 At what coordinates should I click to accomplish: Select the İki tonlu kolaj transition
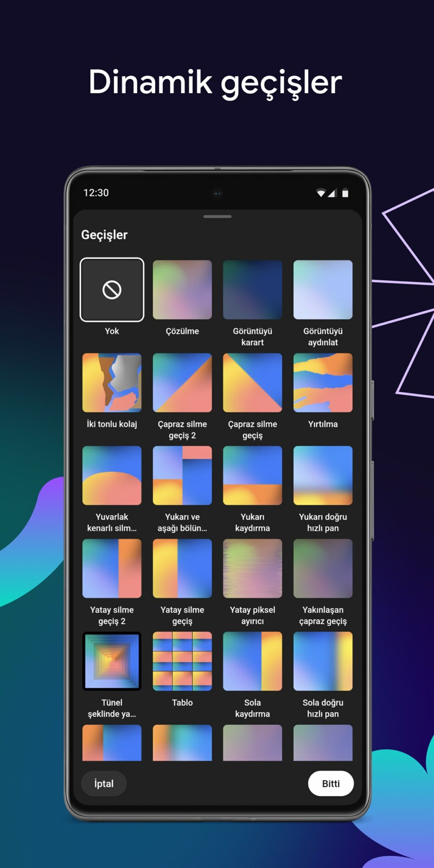[x=112, y=383]
